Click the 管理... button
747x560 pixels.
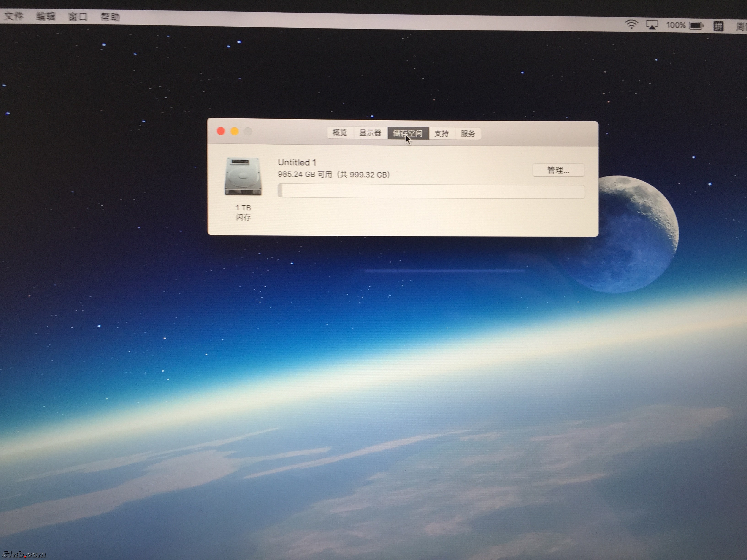coord(558,170)
